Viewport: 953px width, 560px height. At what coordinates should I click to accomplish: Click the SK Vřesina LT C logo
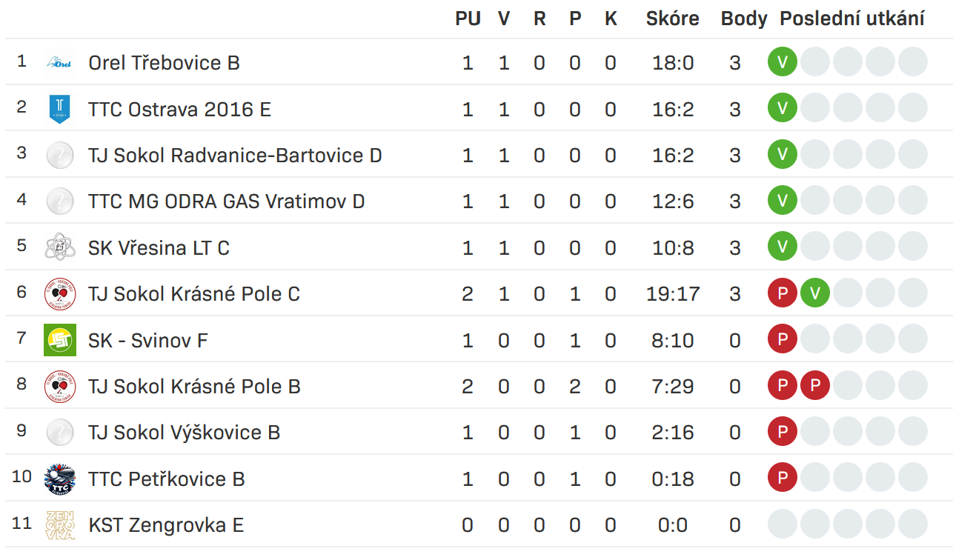coord(59,247)
